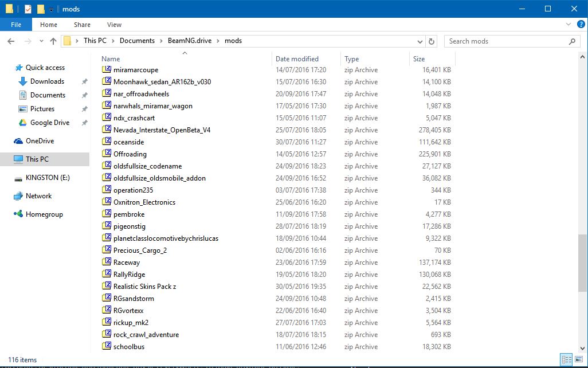The width and height of the screenshot is (588, 368).
Task: Select Quick access in the navigation pane
Action: point(45,68)
